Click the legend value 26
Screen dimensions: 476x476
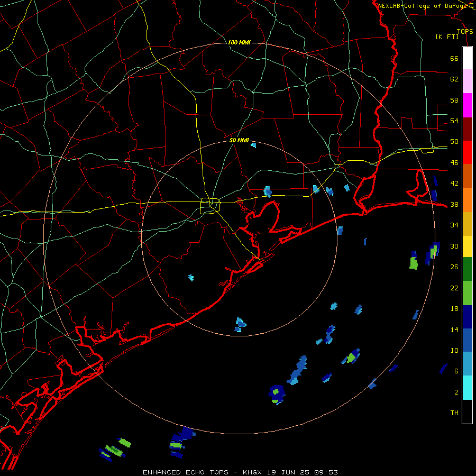tap(454, 267)
